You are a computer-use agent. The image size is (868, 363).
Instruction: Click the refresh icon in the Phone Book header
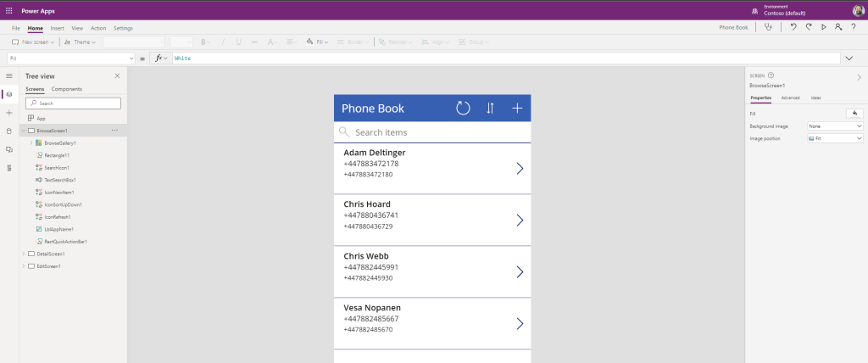pyautogui.click(x=463, y=108)
